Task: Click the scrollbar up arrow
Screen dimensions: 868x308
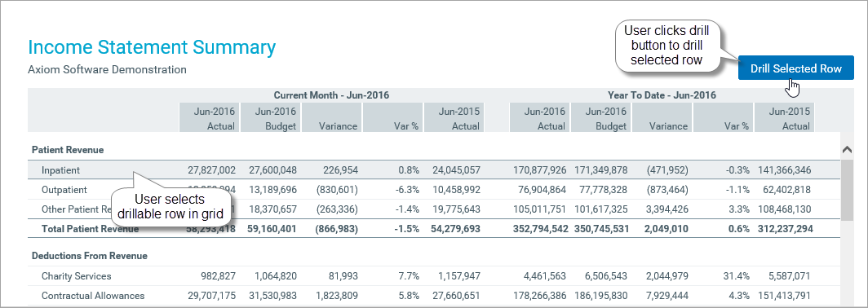Action: (x=847, y=149)
